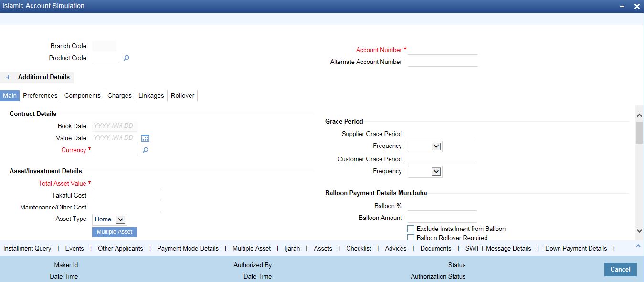Open Payment Mode Details link
644x282 pixels.
[x=188, y=249]
